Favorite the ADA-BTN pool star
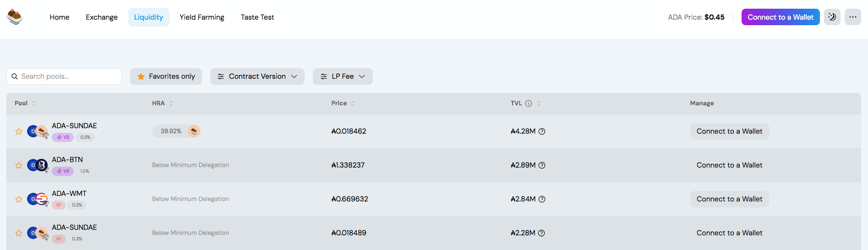Screen dimensions: 868x250 coord(19,165)
